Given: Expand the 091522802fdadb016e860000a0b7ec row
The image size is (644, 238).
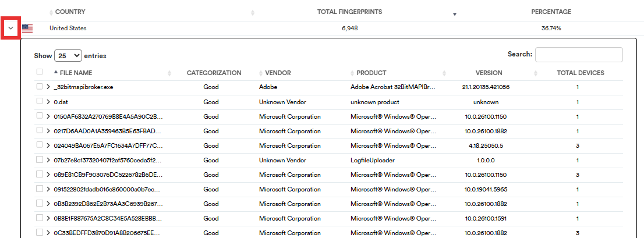Looking at the screenshot, I should coord(48,189).
